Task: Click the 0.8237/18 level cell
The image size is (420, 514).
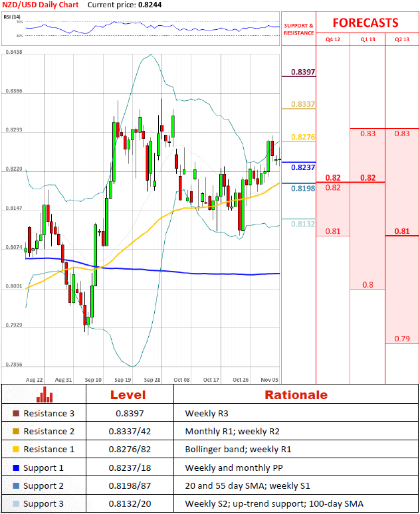Action: point(130,468)
